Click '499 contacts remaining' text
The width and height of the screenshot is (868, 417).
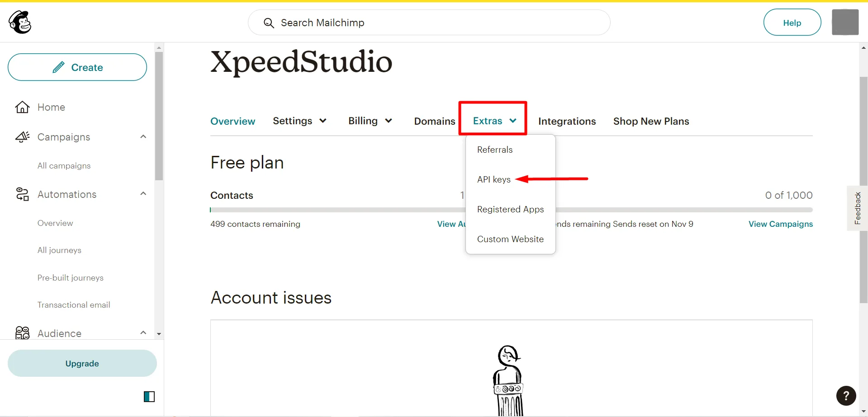[255, 224]
